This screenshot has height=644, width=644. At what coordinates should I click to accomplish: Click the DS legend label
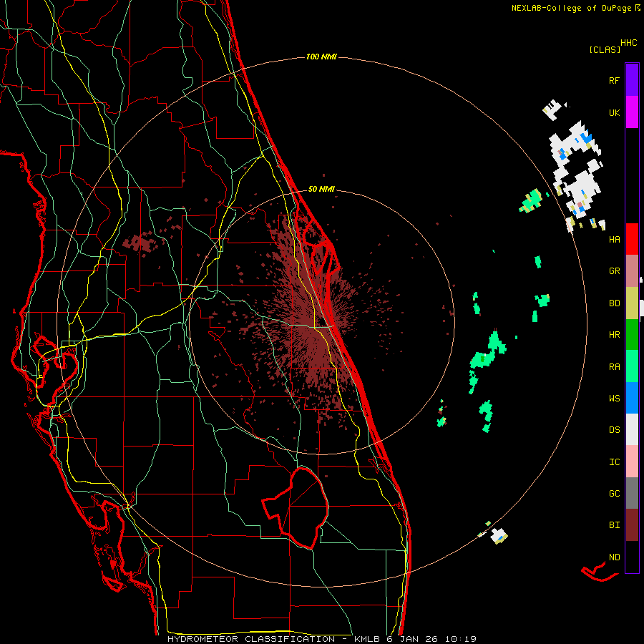click(x=614, y=430)
